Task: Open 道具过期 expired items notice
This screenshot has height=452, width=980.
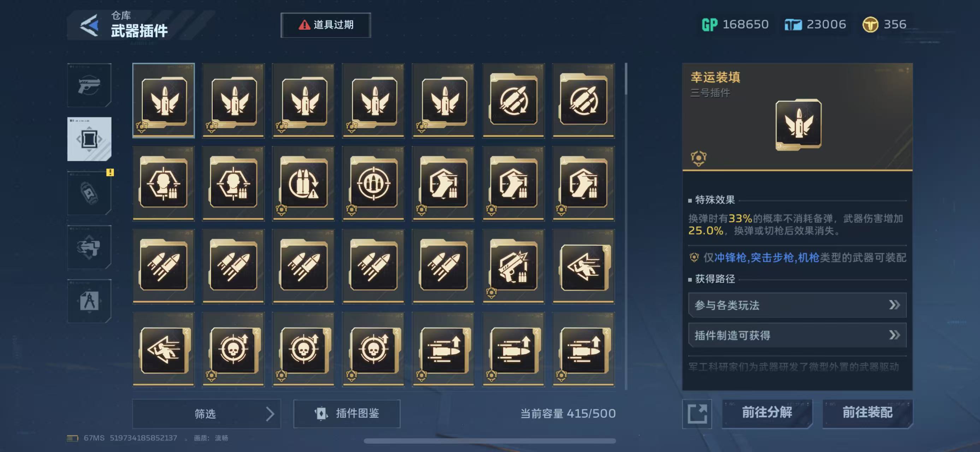Action: pyautogui.click(x=326, y=25)
